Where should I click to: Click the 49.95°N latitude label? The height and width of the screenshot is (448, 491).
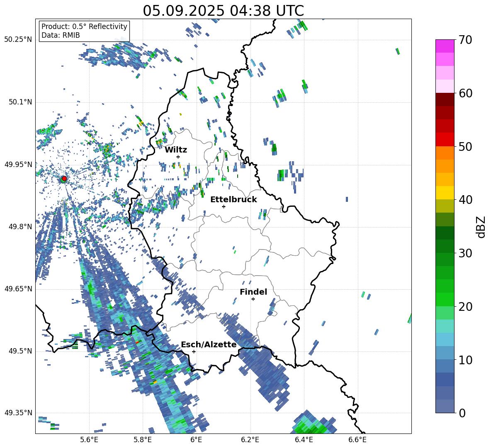pyautogui.click(x=18, y=164)
